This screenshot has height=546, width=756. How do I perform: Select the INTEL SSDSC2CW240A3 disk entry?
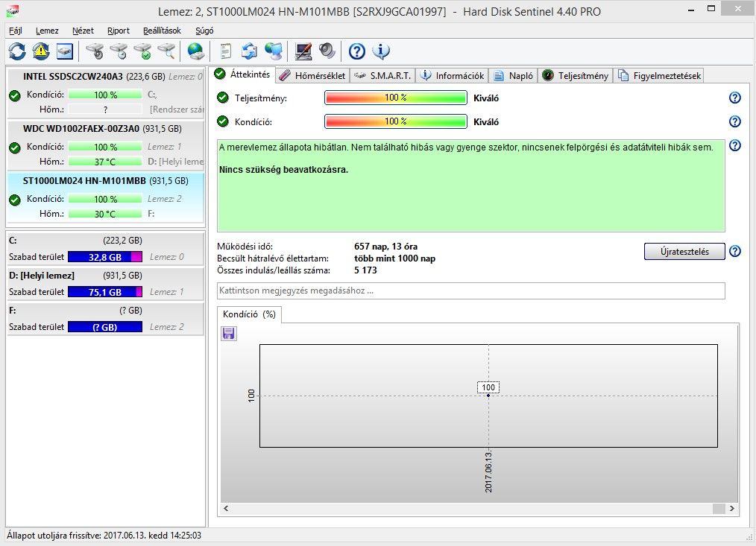[106, 92]
